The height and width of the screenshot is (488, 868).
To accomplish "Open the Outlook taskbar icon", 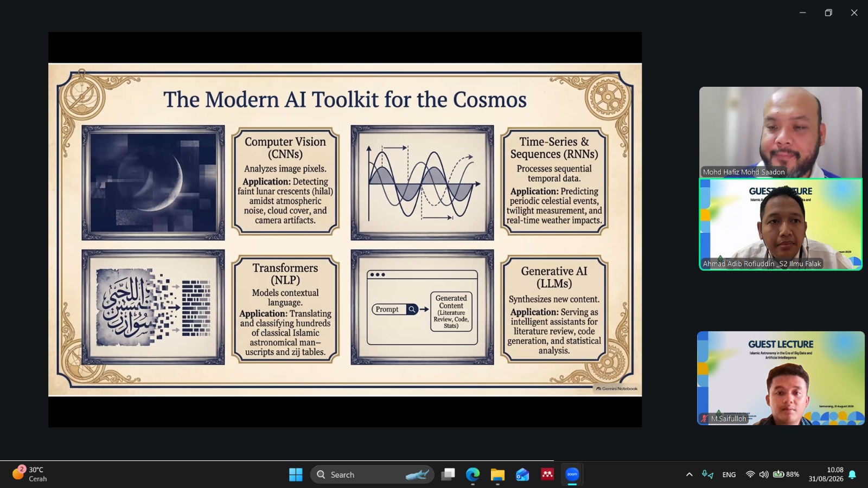I will (x=522, y=474).
